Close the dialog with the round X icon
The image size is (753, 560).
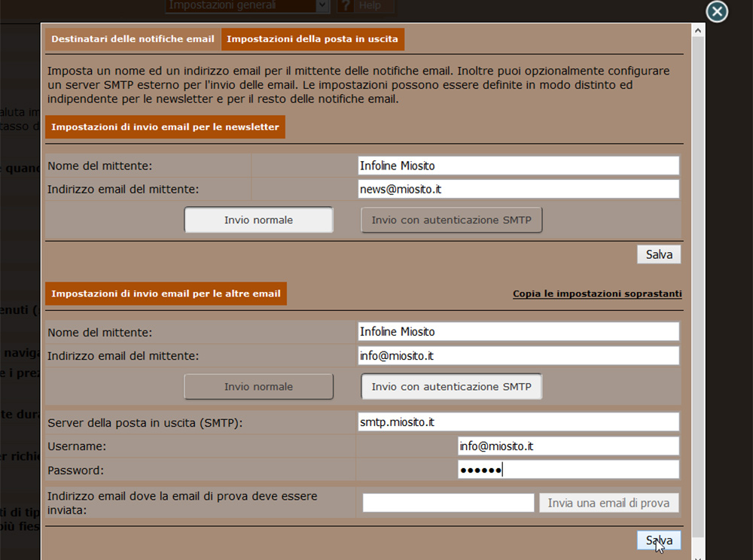[717, 11]
